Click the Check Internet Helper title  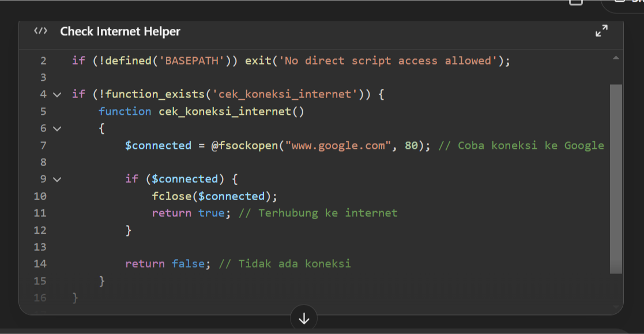coord(120,31)
